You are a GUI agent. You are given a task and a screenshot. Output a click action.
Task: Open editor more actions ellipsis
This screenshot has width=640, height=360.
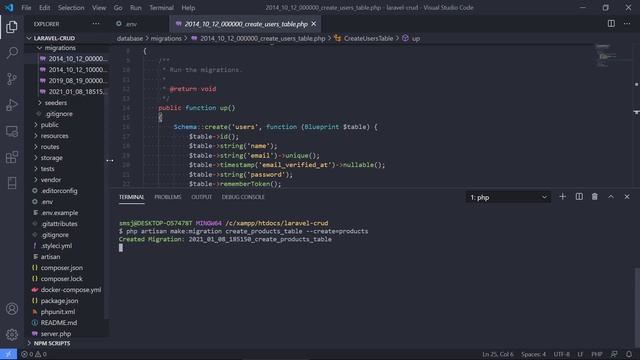627,24
